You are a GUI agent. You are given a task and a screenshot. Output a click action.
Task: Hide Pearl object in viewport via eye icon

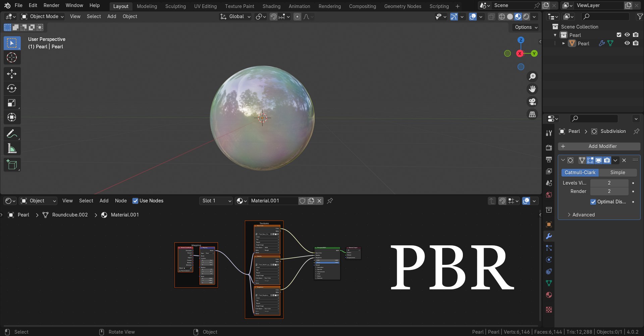pos(627,43)
